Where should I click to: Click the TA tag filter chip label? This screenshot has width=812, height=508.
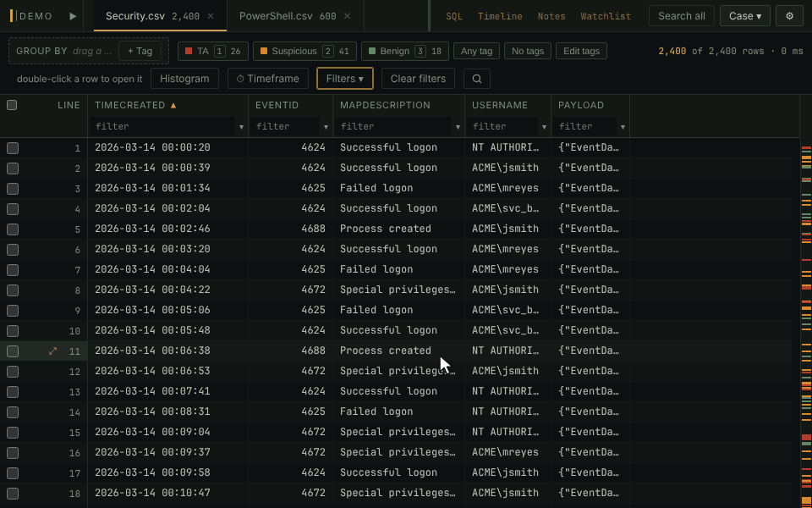pyautogui.click(x=202, y=51)
